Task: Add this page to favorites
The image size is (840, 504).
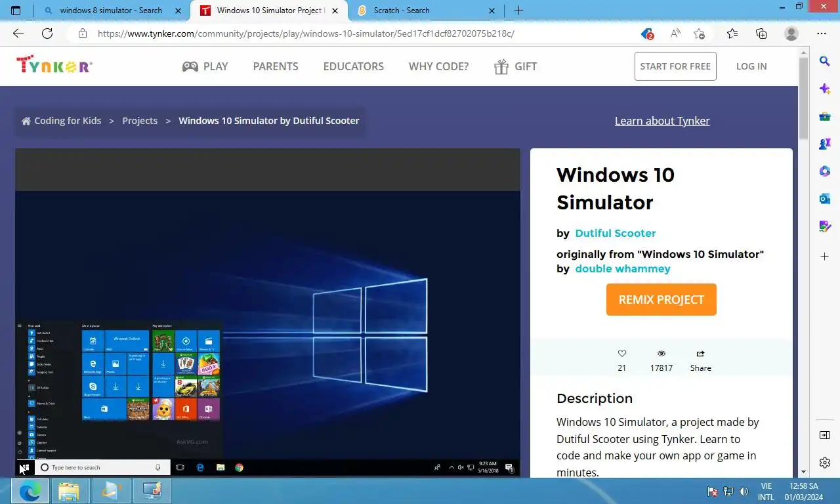Action: click(700, 33)
